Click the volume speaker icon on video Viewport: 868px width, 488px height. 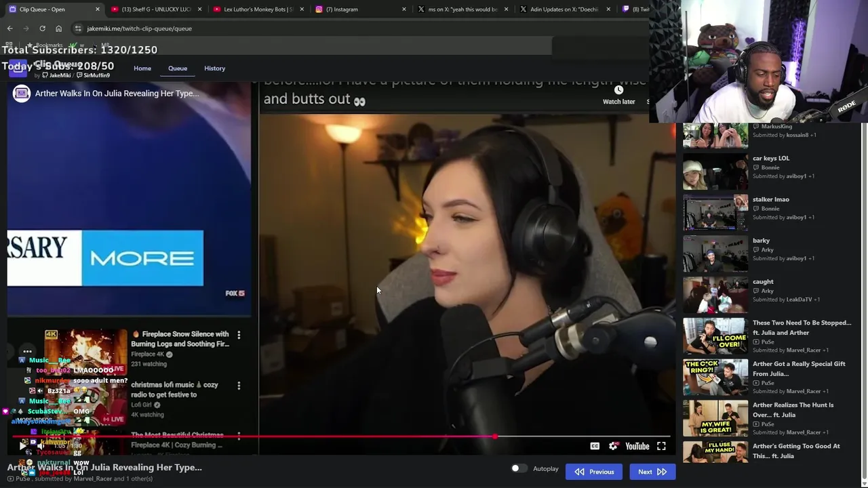[39, 446]
